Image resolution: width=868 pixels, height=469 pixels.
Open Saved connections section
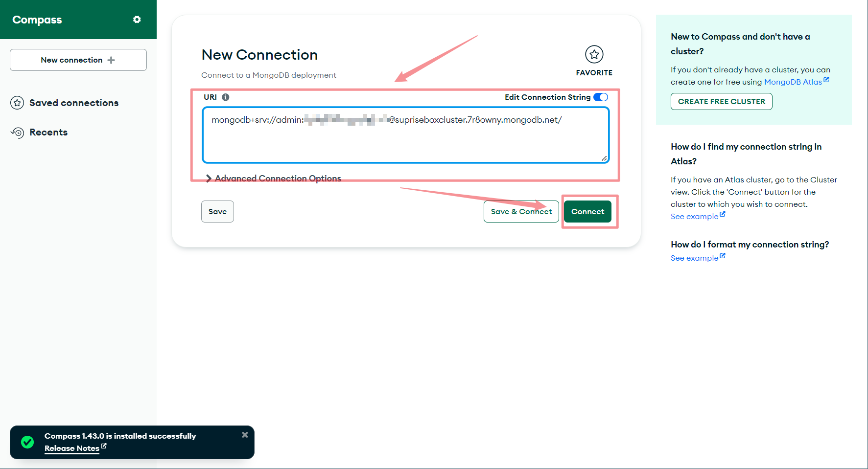tap(73, 103)
